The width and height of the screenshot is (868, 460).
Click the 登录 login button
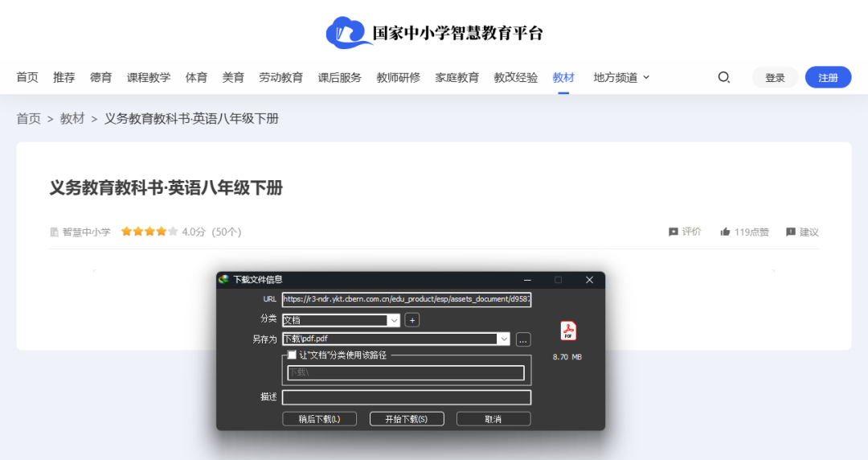(x=775, y=77)
